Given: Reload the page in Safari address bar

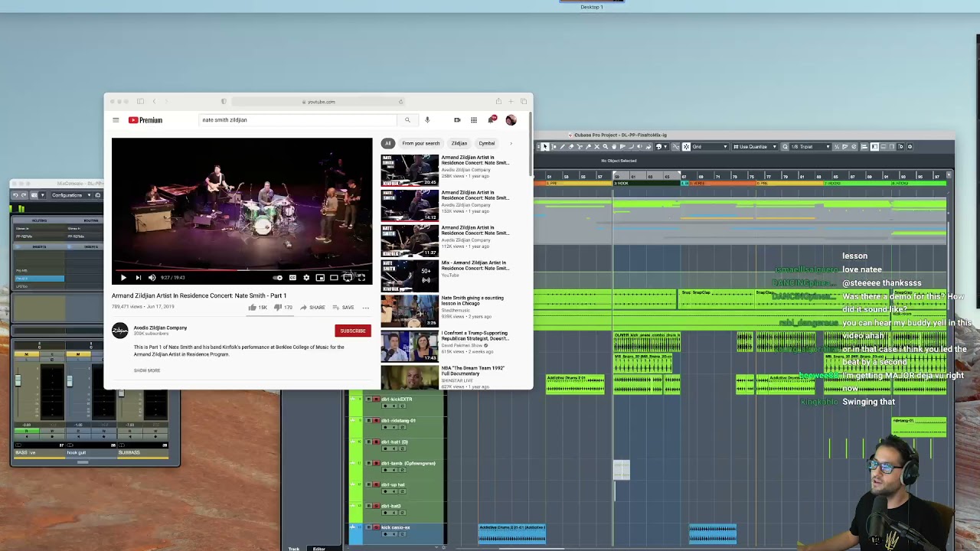Looking at the screenshot, I should (400, 102).
